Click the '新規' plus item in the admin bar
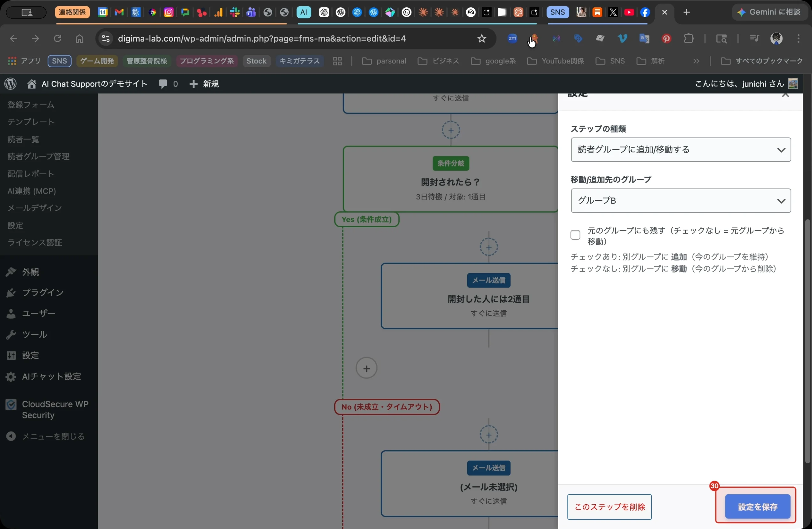 coord(204,83)
